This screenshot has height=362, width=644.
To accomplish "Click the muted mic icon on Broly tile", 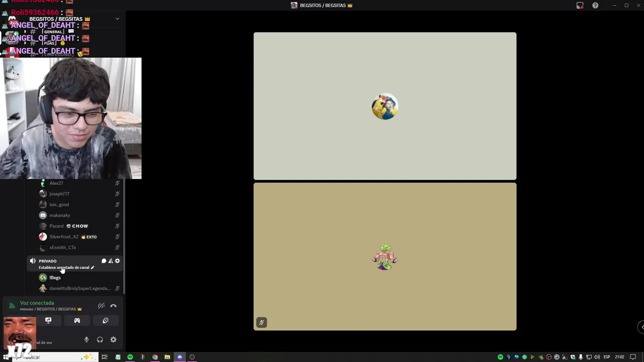I will click(262, 322).
